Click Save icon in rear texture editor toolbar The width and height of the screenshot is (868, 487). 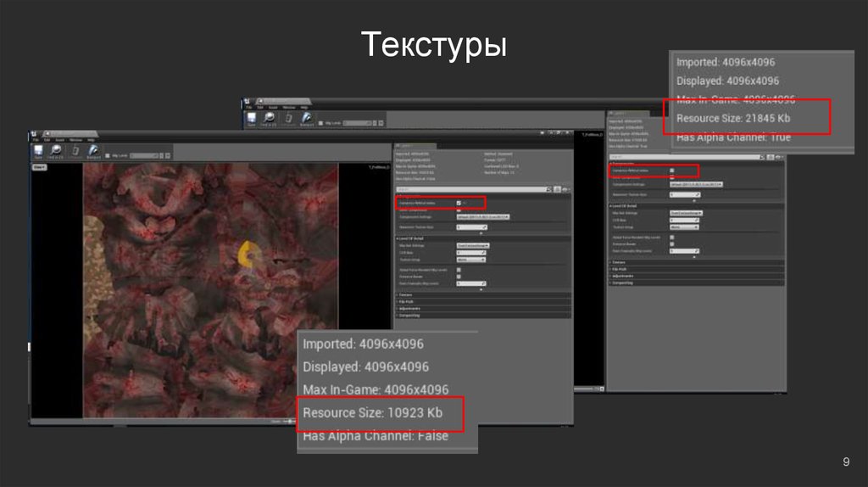[x=251, y=118]
